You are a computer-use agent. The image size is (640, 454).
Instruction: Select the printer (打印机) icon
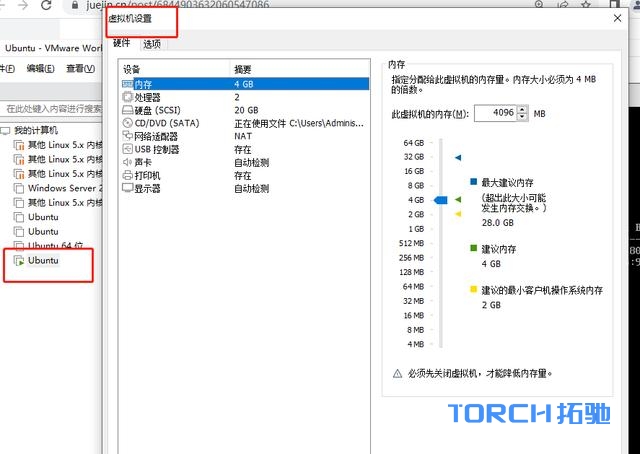pyautogui.click(x=127, y=175)
